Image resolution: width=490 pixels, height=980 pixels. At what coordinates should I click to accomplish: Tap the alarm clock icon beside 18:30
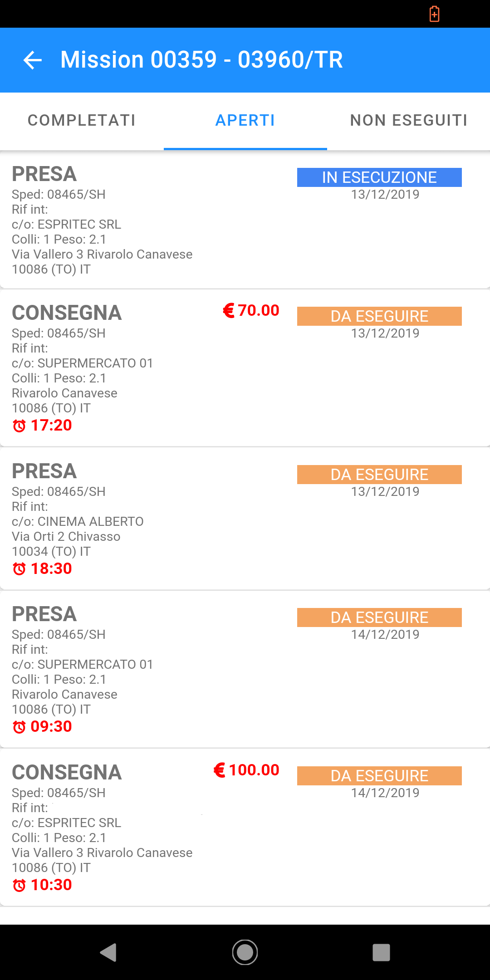pyautogui.click(x=19, y=569)
